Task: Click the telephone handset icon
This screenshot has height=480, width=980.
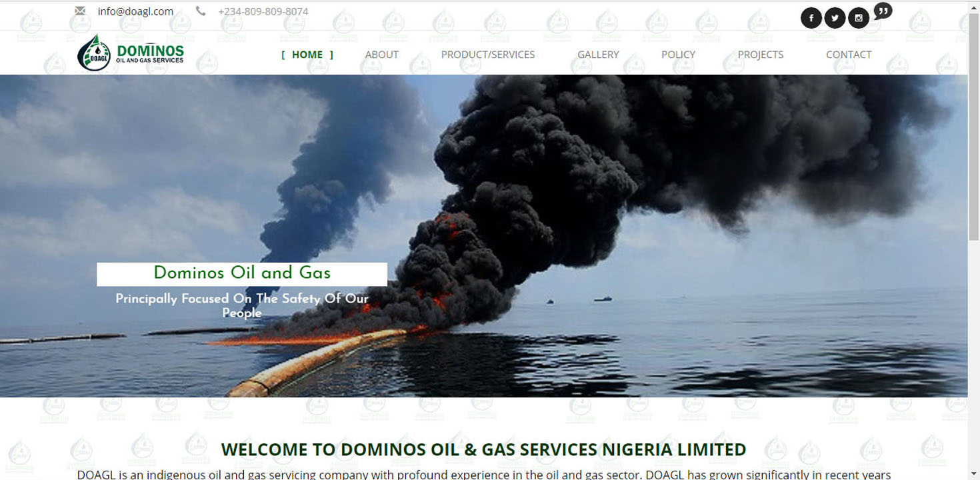Action: coord(201,11)
